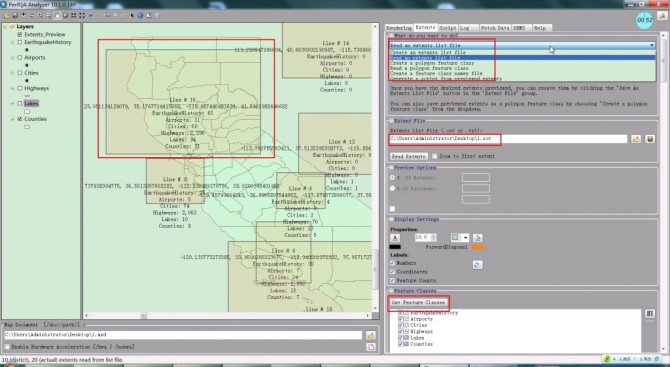Uncheck the Numbers label option
This screenshot has width=670, height=367.
click(x=392, y=263)
